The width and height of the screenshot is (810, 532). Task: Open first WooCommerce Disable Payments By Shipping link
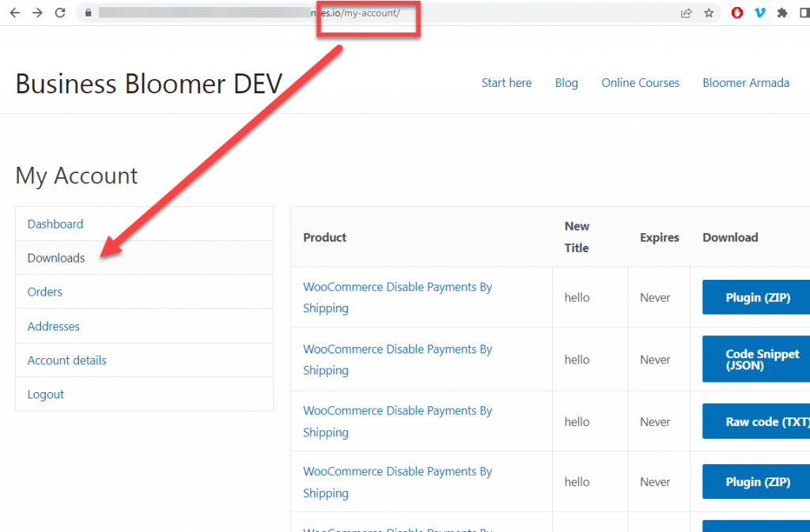pyautogui.click(x=397, y=297)
